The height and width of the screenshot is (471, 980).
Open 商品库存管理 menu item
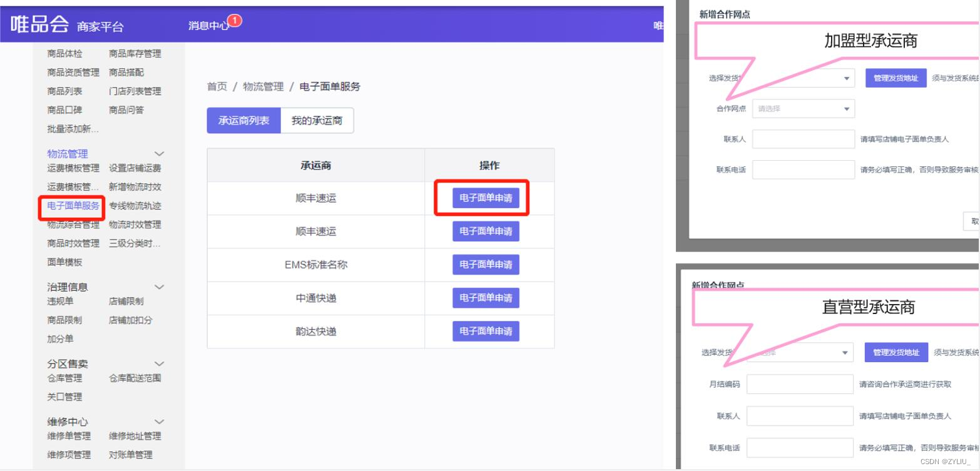135,54
